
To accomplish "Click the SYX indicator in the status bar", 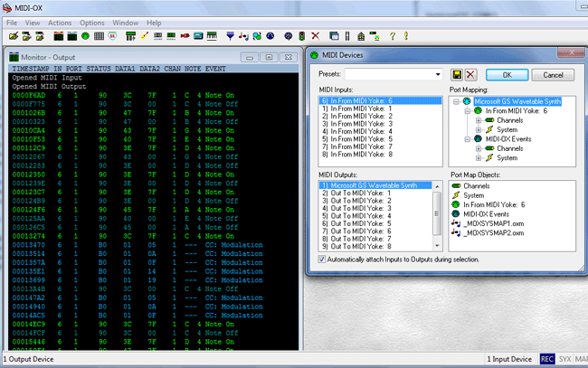I will [564, 359].
